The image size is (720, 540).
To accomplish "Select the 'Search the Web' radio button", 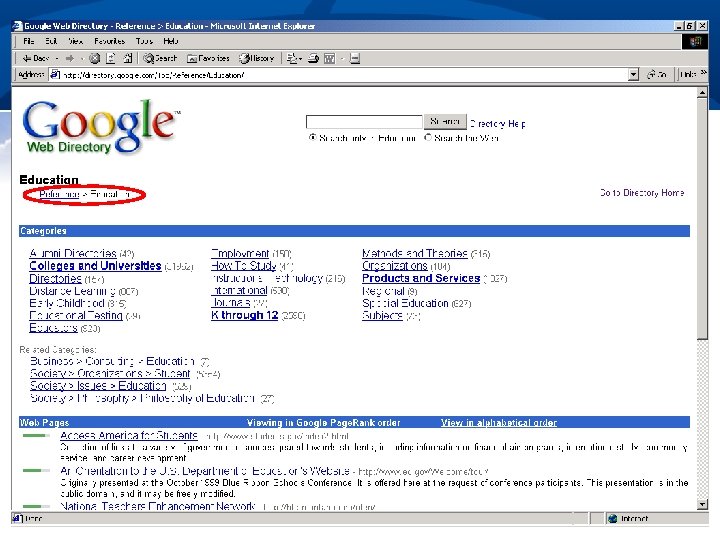I will coord(428,137).
